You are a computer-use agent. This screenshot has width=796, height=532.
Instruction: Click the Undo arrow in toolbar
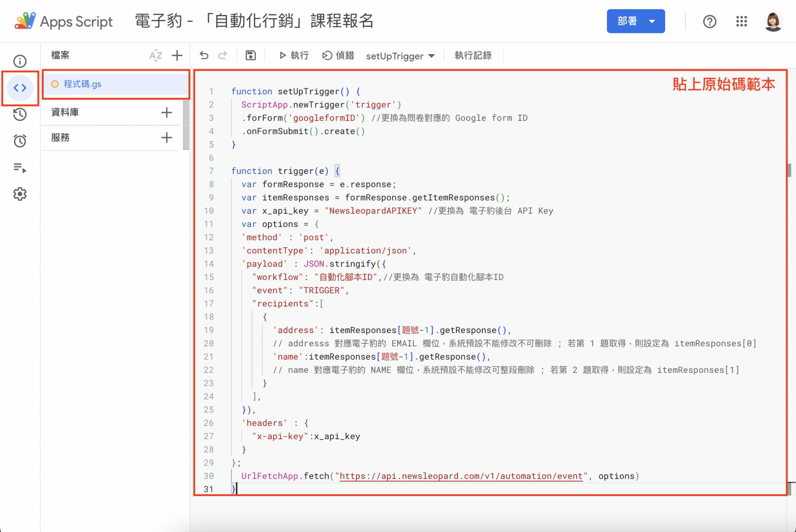coord(204,55)
